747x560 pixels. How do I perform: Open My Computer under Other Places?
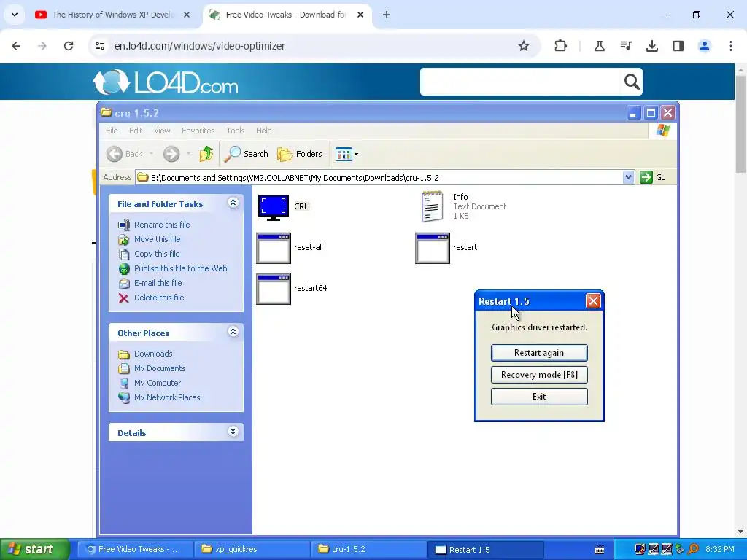(x=158, y=383)
